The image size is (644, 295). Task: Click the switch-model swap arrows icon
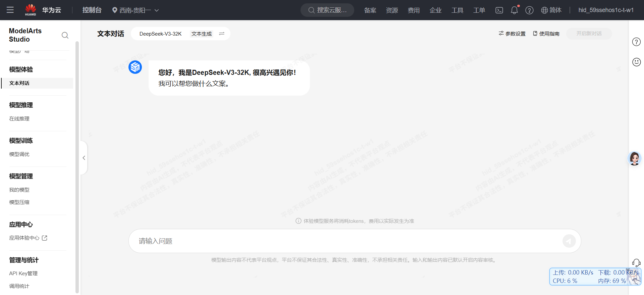click(222, 34)
